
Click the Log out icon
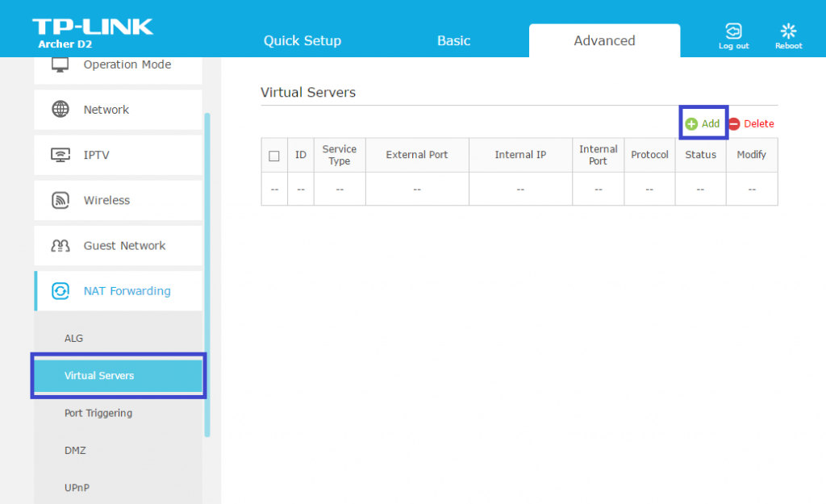(733, 31)
